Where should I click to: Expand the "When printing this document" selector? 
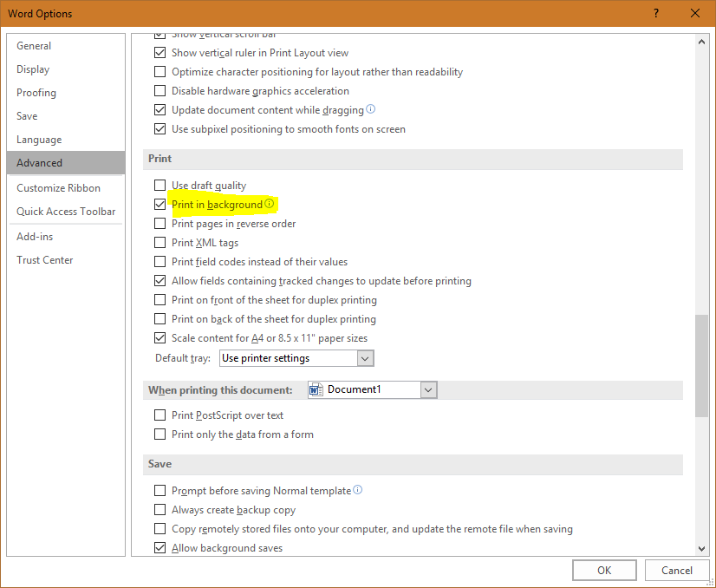[429, 389]
